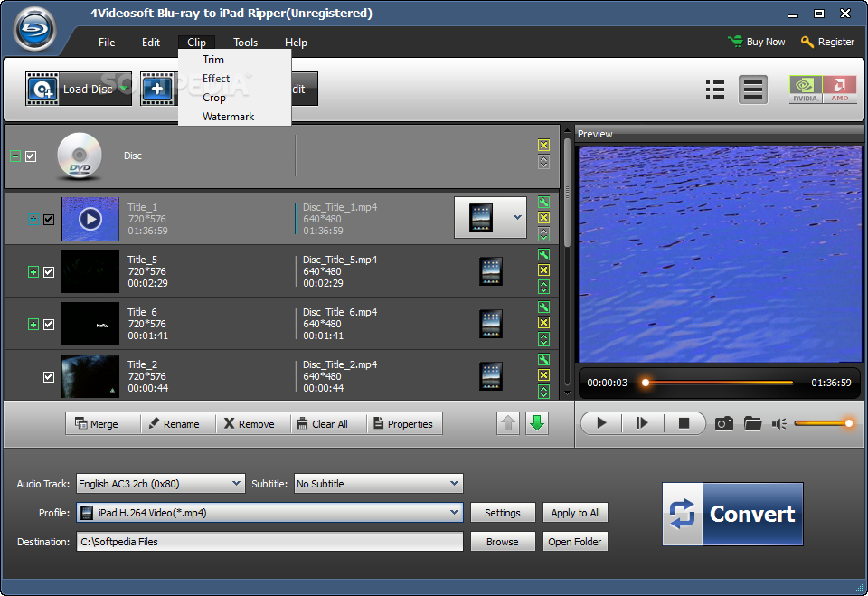Click the Destination path field
868x596 pixels.
(x=269, y=542)
